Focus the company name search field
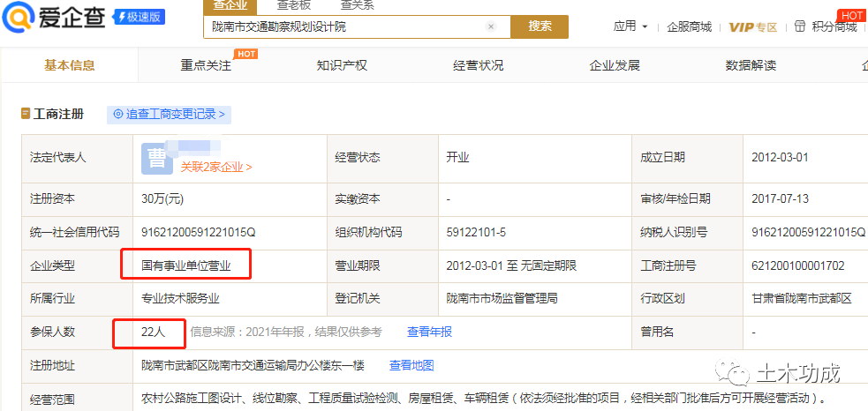 point(357,26)
